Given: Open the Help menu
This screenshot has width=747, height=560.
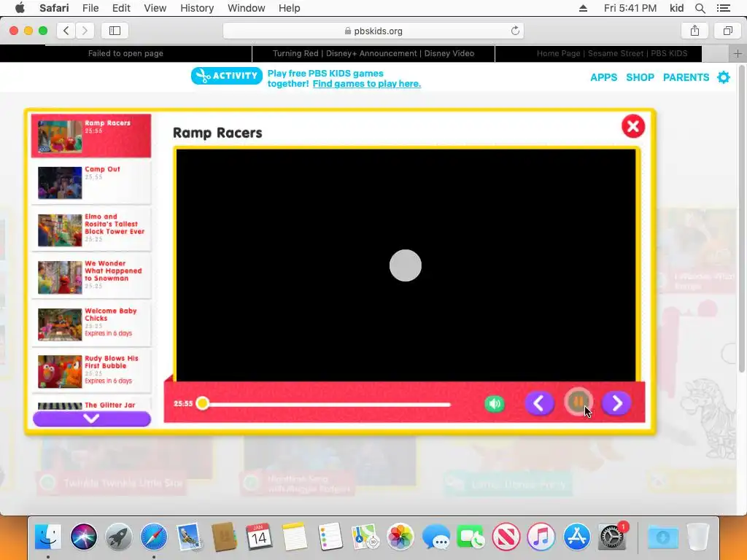Looking at the screenshot, I should coord(289,8).
